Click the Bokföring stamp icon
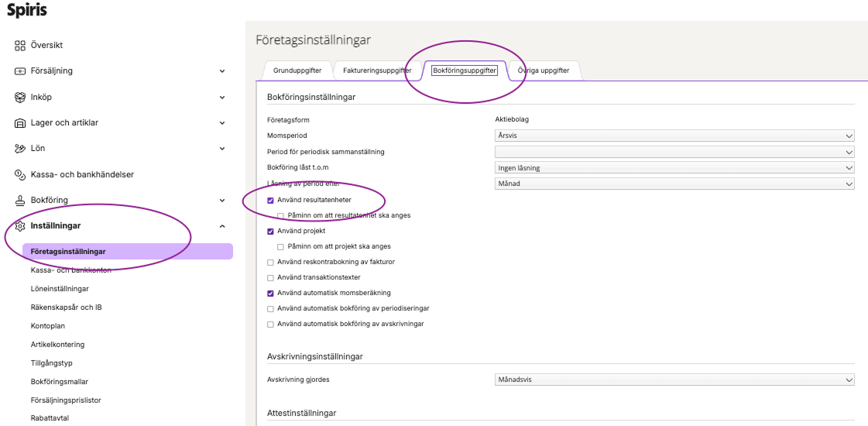This screenshot has height=426, width=868. tap(20, 201)
